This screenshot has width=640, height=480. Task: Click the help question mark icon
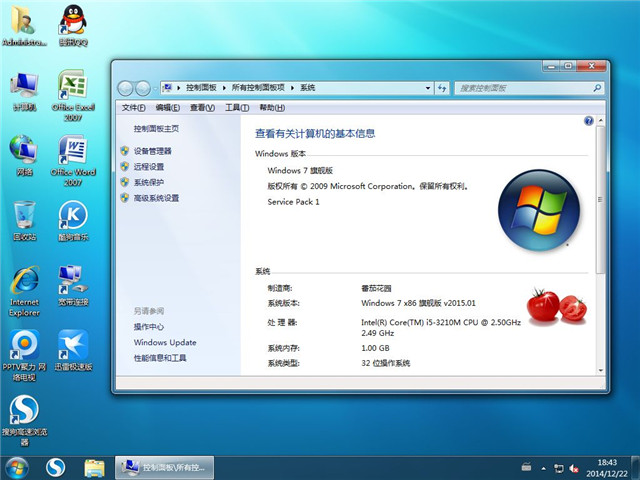coord(589,120)
